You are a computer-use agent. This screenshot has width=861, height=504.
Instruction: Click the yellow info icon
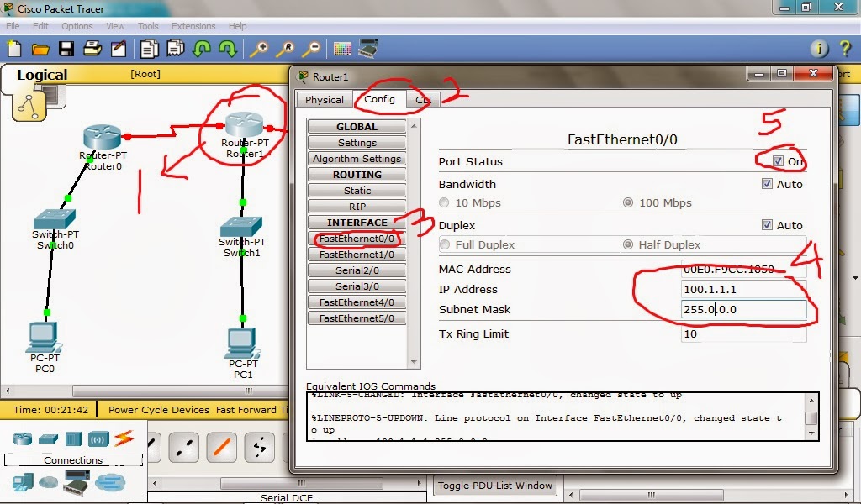819,49
